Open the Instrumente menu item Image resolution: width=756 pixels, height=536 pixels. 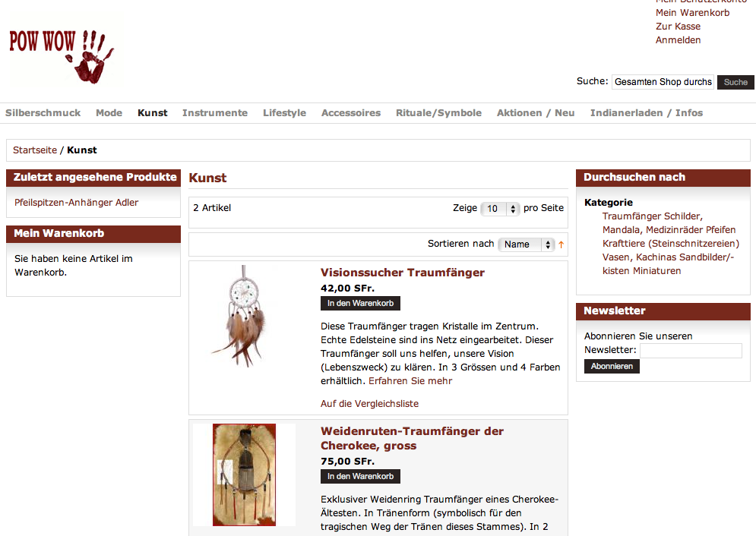coord(215,112)
